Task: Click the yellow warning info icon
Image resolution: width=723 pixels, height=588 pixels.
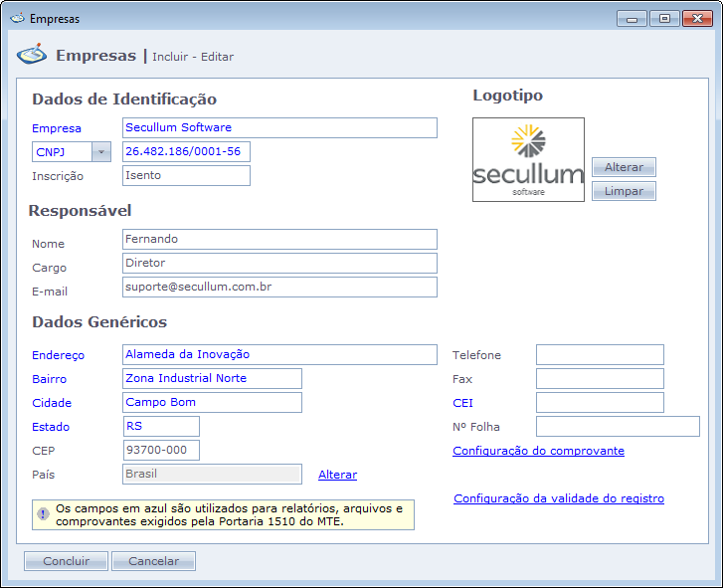Action: 43,514
